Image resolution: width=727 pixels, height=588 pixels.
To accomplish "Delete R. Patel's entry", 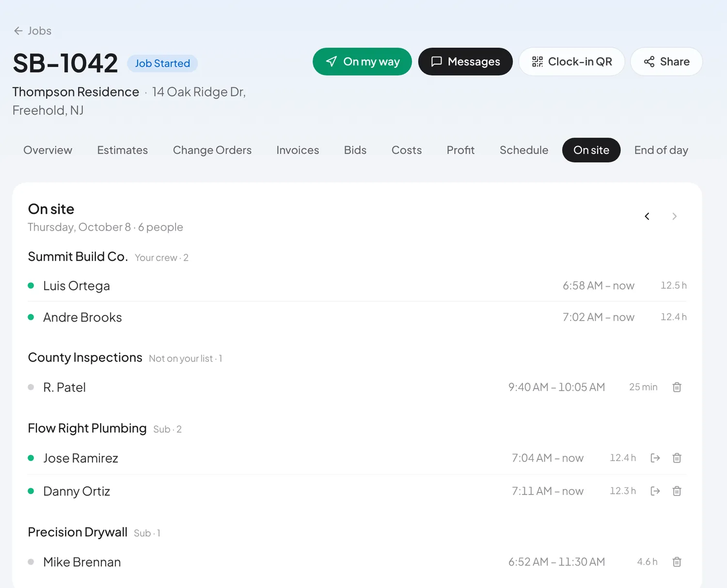I will 677,387.
